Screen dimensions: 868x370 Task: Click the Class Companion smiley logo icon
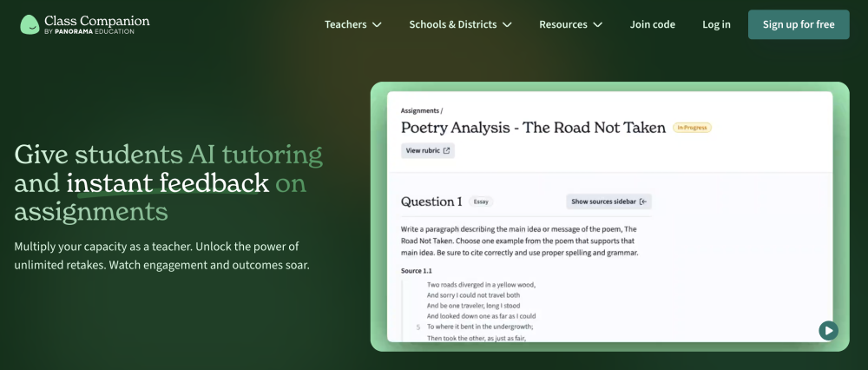point(30,24)
